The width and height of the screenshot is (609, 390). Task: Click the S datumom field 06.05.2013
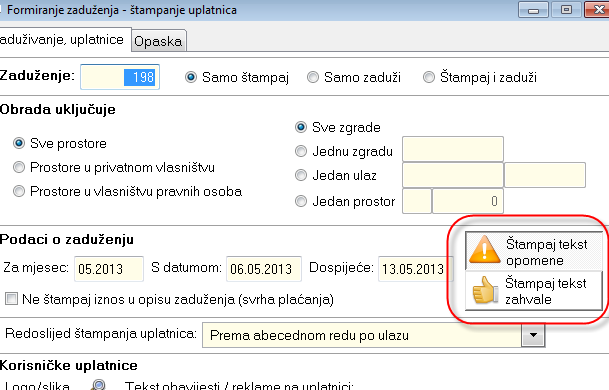pos(264,269)
